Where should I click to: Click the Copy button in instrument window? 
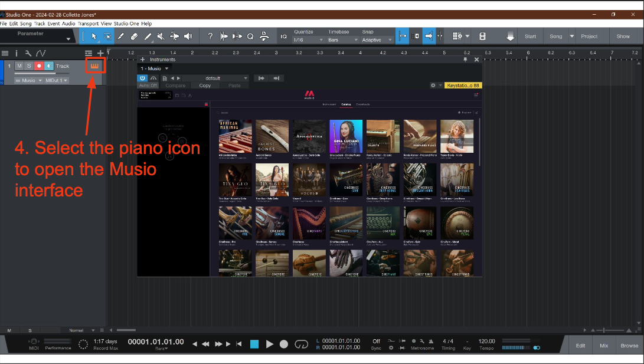point(205,86)
